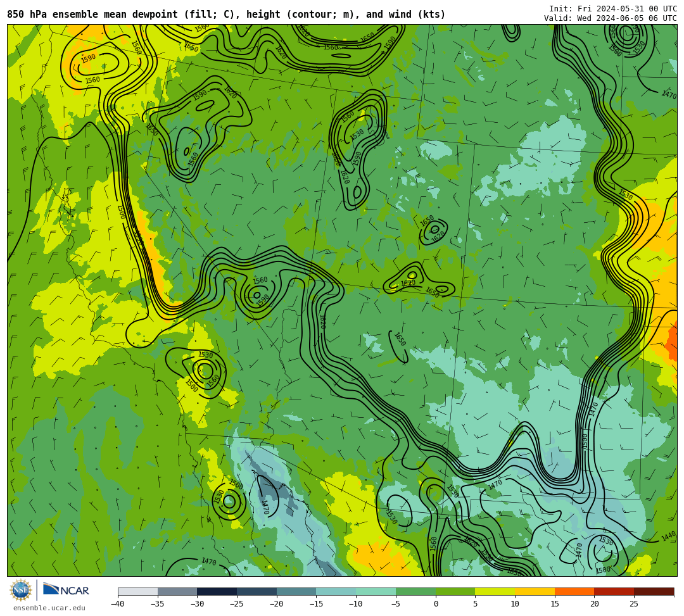The height and width of the screenshot is (616, 684).
Task: Click the colorbar tick label −30
Action: [197, 604]
